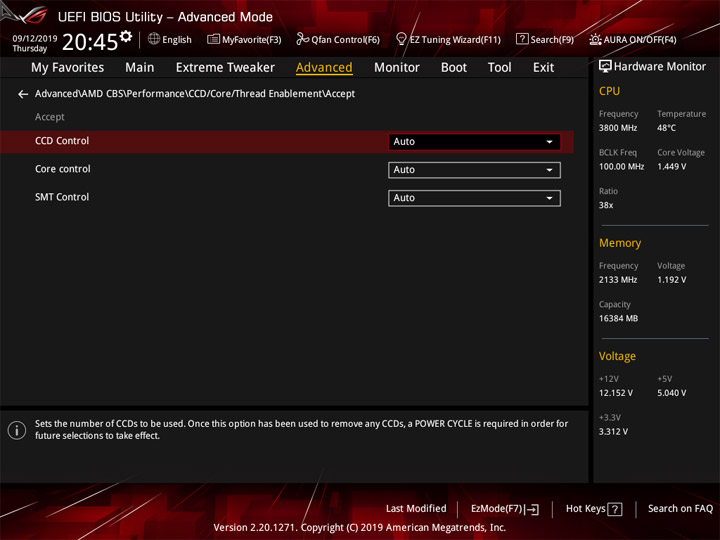The height and width of the screenshot is (540, 720).
Task: Click Last Modified button
Action: [416, 509]
